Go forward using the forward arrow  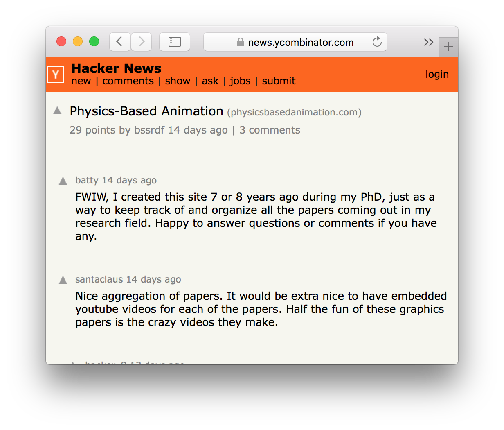141,41
